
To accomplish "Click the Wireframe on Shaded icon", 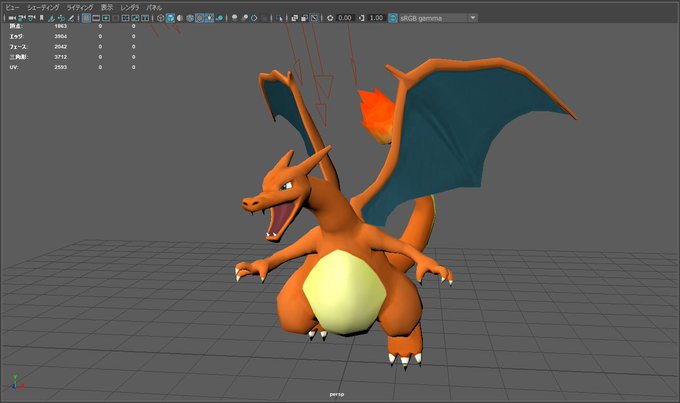I will coord(190,18).
